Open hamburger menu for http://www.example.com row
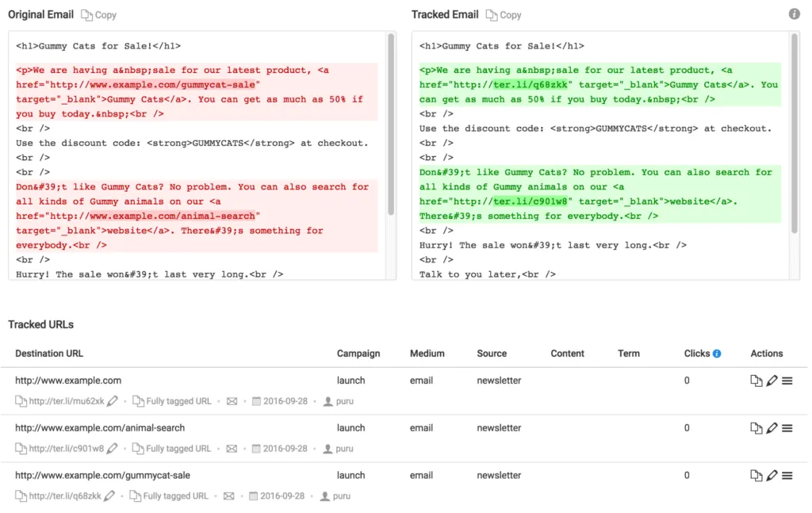 (x=787, y=381)
